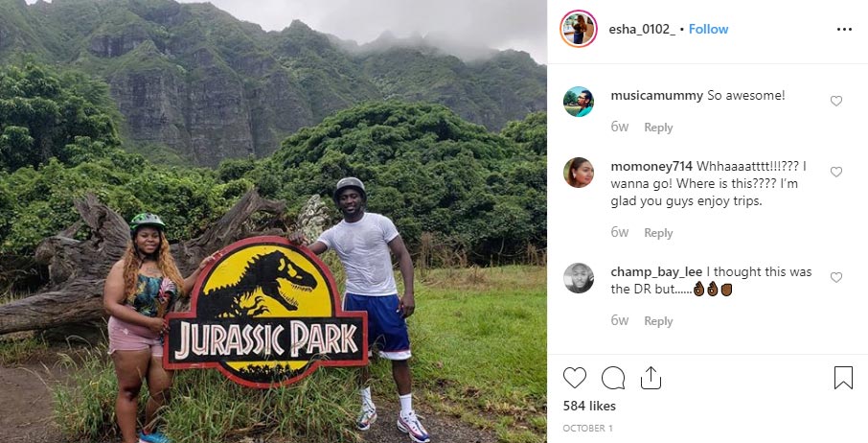Share the post via the upload arrow icon
The height and width of the screenshot is (443, 868).
(x=651, y=378)
